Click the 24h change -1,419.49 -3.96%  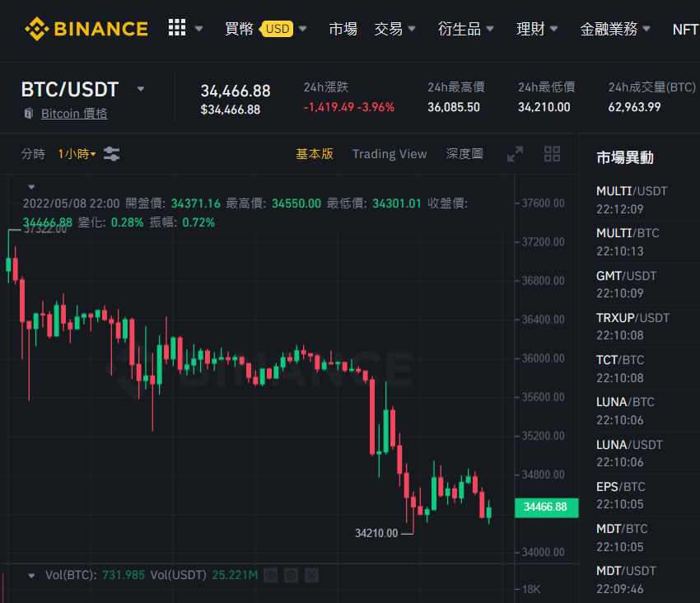pyautogui.click(x=348, y=107)
